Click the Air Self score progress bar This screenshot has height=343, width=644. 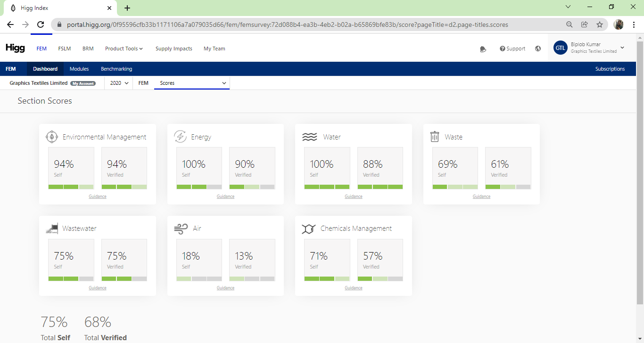[199, 279]
